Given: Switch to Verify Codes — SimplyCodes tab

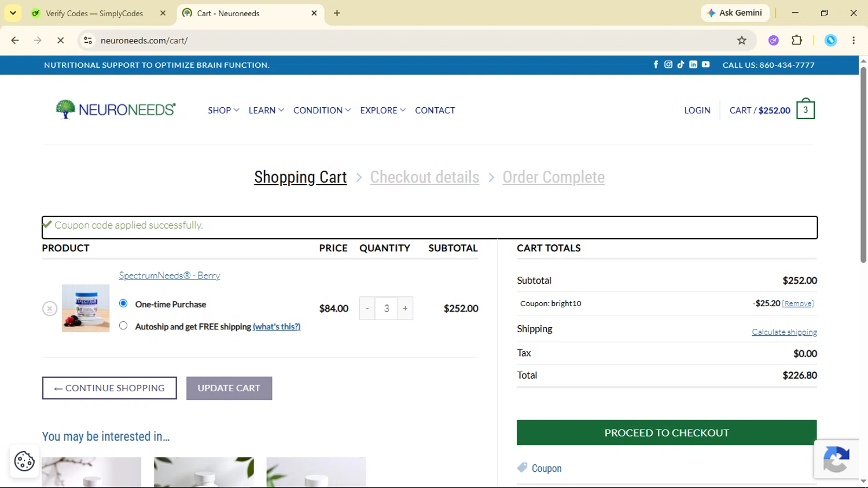Looking at the screenshot, I should click(94, 13).
